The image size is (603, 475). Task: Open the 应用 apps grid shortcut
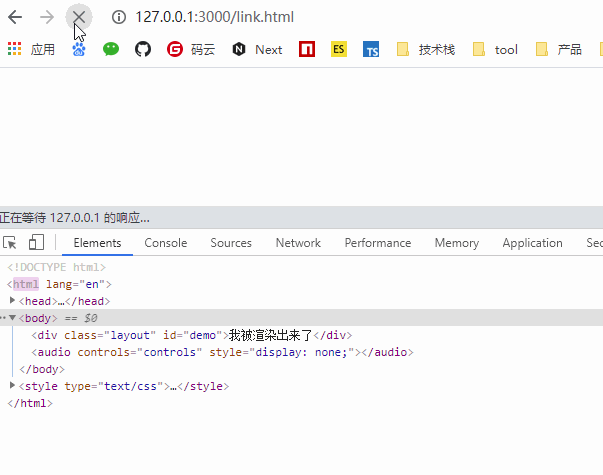tap(31, 49)
